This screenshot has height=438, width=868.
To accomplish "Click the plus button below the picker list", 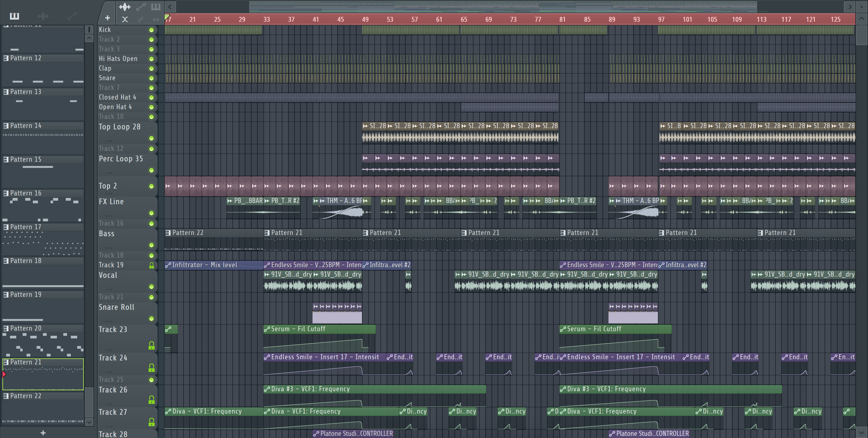I will (x=43, y=433).
